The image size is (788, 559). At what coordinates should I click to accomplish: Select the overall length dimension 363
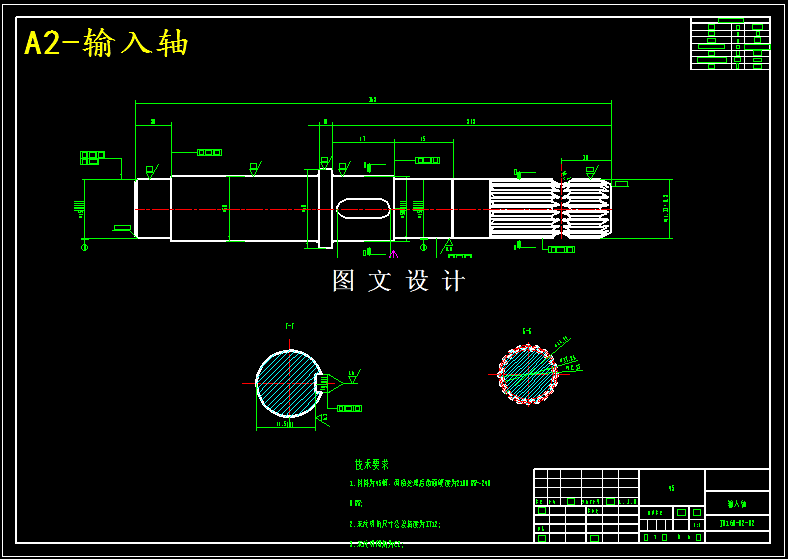pyautogui.click(x=372, y=100)
